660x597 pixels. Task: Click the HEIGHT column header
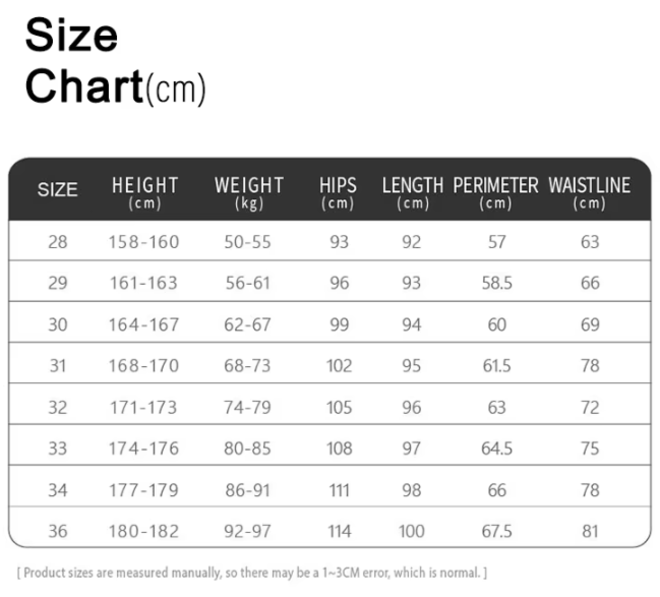pos(145,192)
